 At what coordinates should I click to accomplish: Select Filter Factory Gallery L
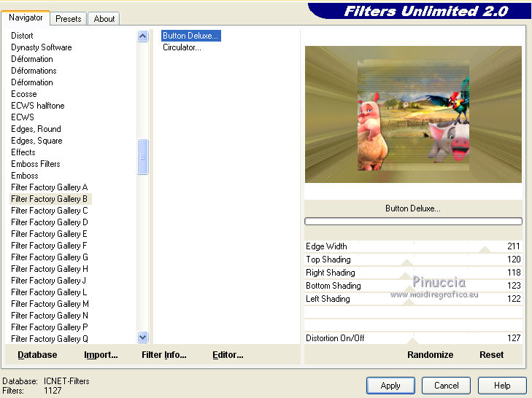(x=49, y=292)
